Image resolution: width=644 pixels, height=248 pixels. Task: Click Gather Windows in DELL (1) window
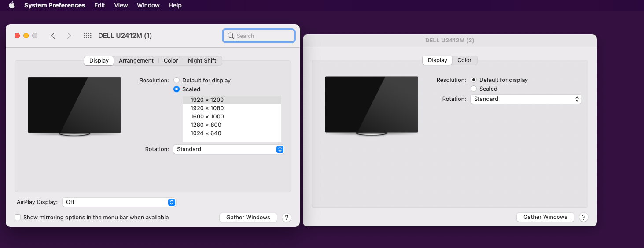tap(248, 218)
